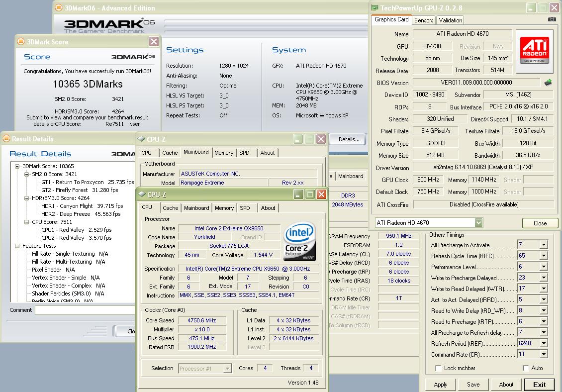Viewport: 562px width, 392px height.
Task: Open the Command Rate (CR) dropdown
Action: click(544, 354)
